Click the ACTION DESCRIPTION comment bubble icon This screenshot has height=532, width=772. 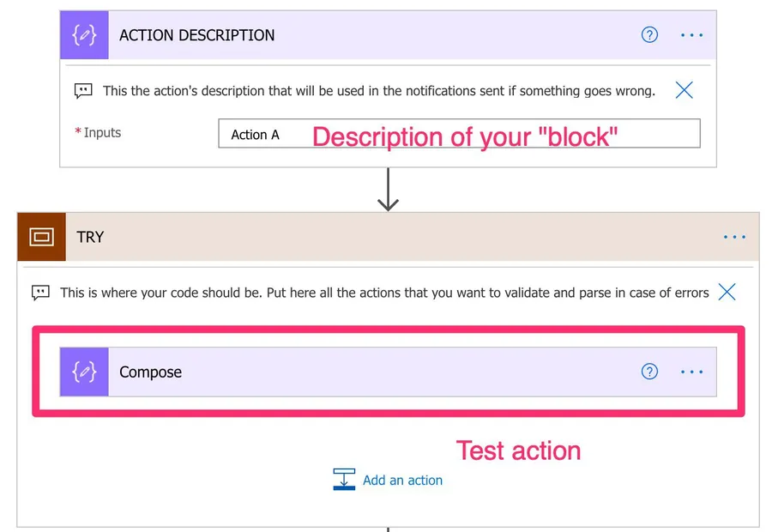tap(83, 90)
